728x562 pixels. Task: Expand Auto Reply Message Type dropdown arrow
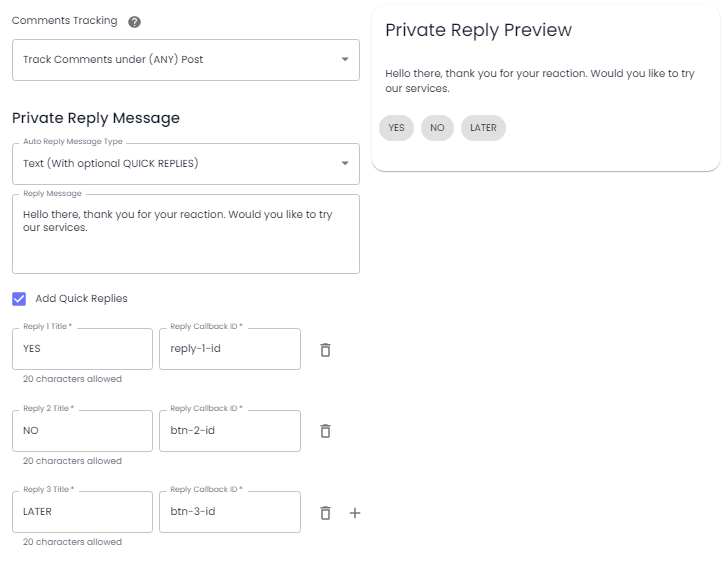[345, 163]
